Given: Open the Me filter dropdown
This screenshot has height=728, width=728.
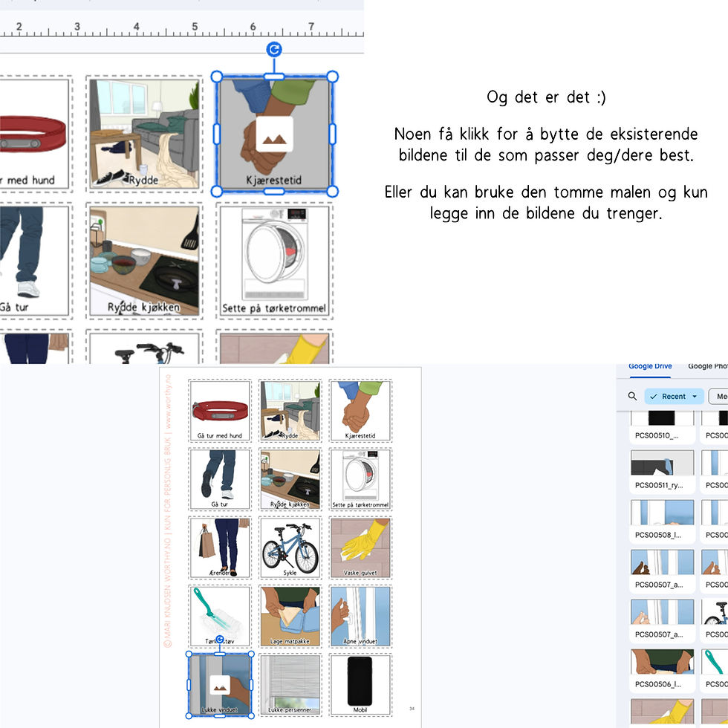Looking at the screenshot, I should point(721,396).
